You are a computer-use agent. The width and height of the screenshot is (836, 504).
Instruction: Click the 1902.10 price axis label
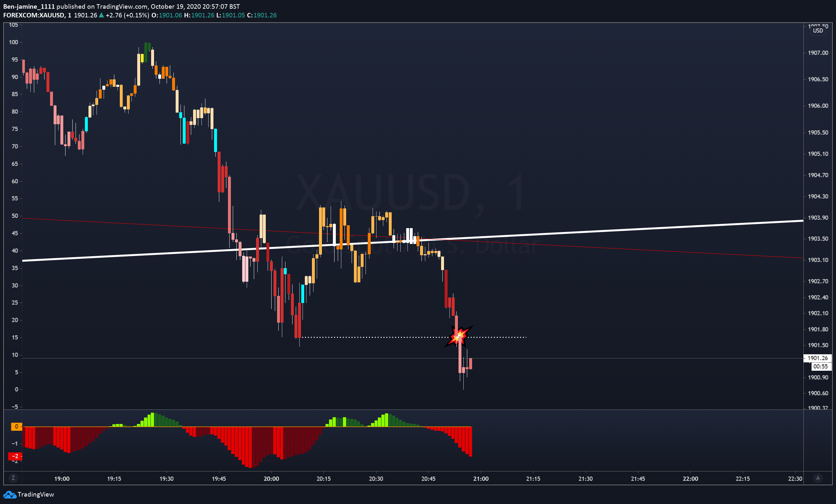pyautogui.click(x=818, y=313)
